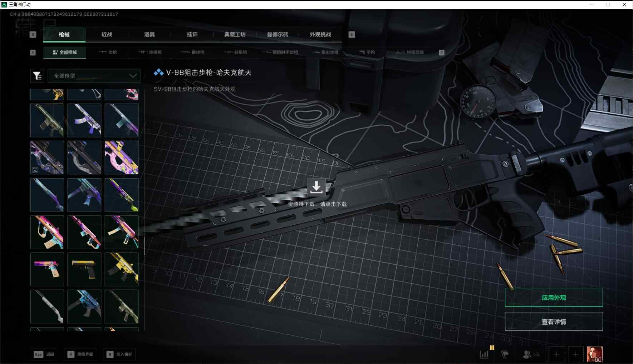Screen dimensions: 633x364
Task: Select the 精确射手步枪 category tab
Action: pos(280,53)
